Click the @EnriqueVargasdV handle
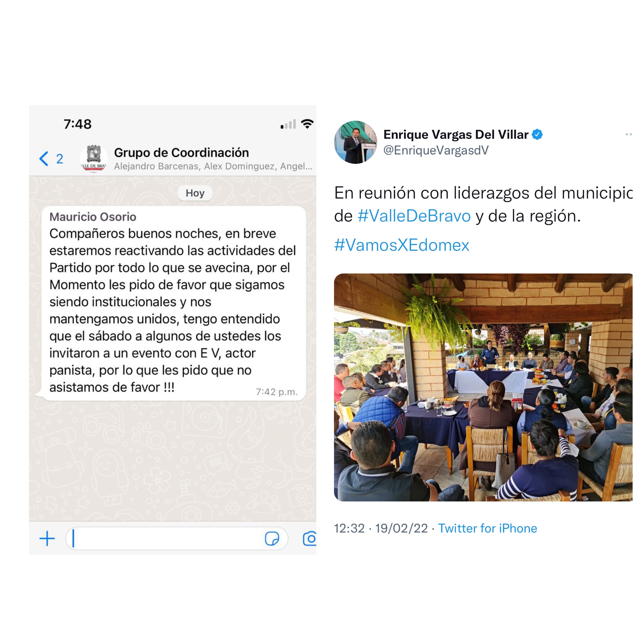 click(x=436, y=150)
